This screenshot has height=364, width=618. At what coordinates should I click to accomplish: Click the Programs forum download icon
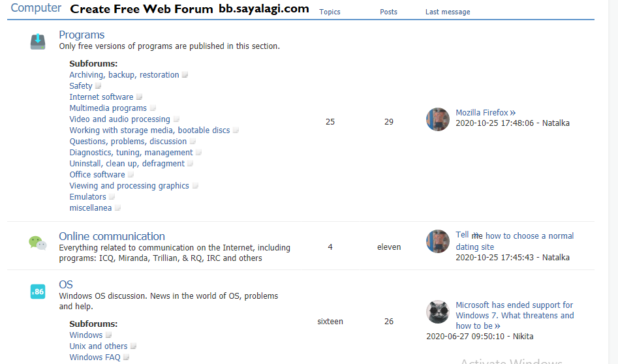tap(38, 42)
